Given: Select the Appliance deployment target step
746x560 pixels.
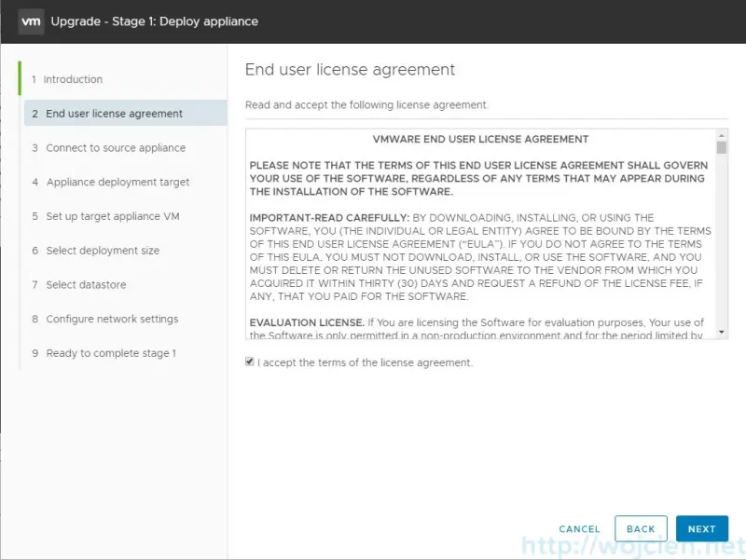Looking at the screenshot, I should 118,182.
